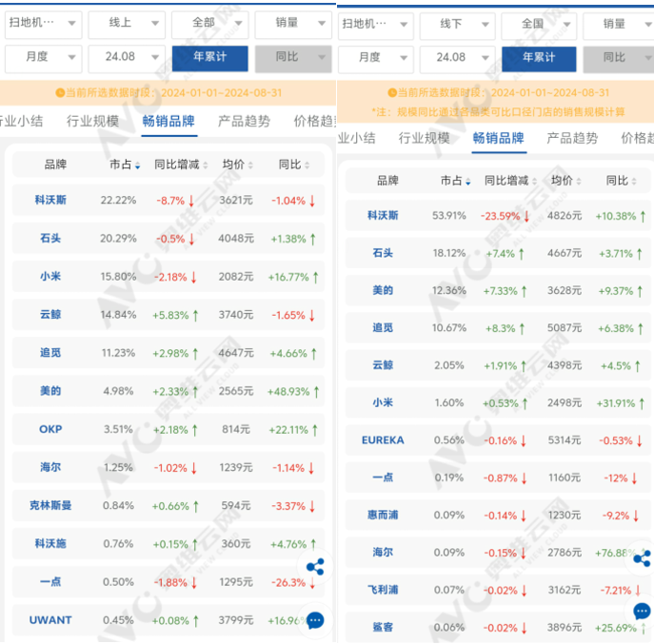Screen dimensions: 654x644
Task: Select 4826元 average price cell
Action: coord(565,216)
